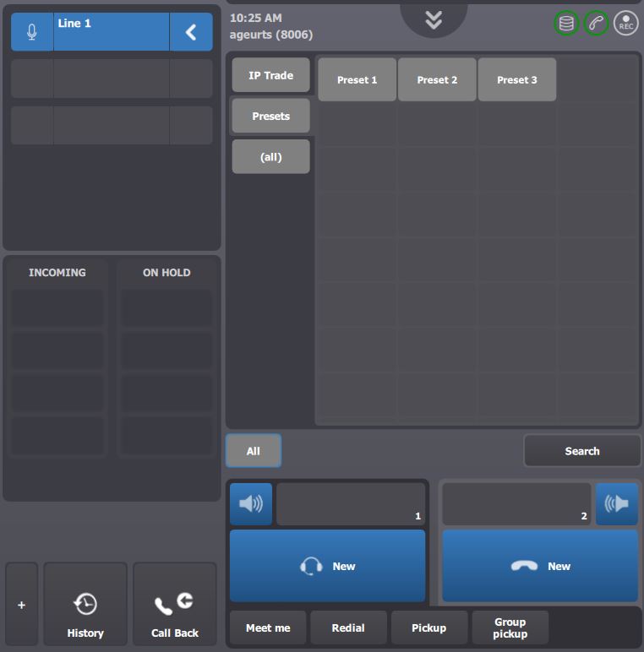Click the database status icon
Viewport: 644px width, 652px height.
566,23
